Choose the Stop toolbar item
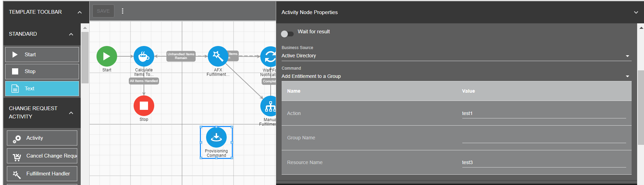The height and width of the screenshot is (185, 644). coord(42,71)
